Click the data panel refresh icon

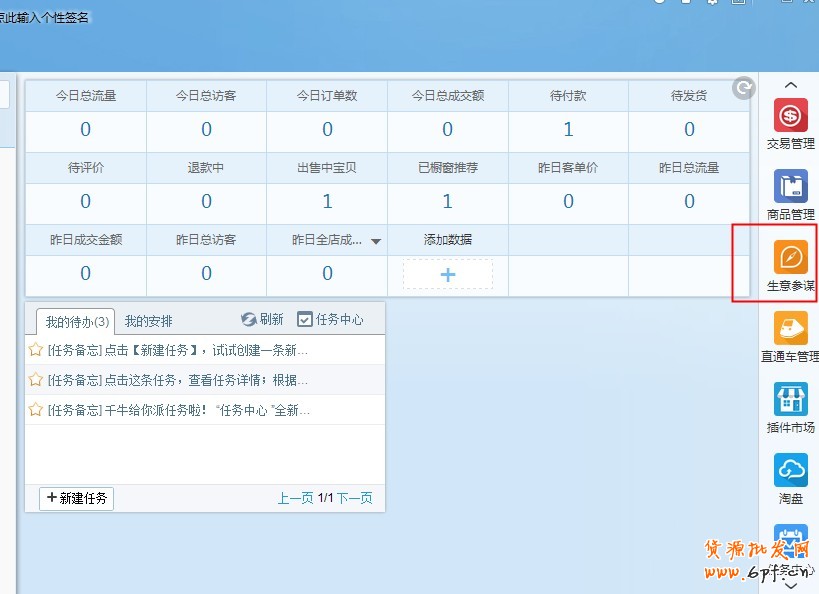[x=743, y=89]
